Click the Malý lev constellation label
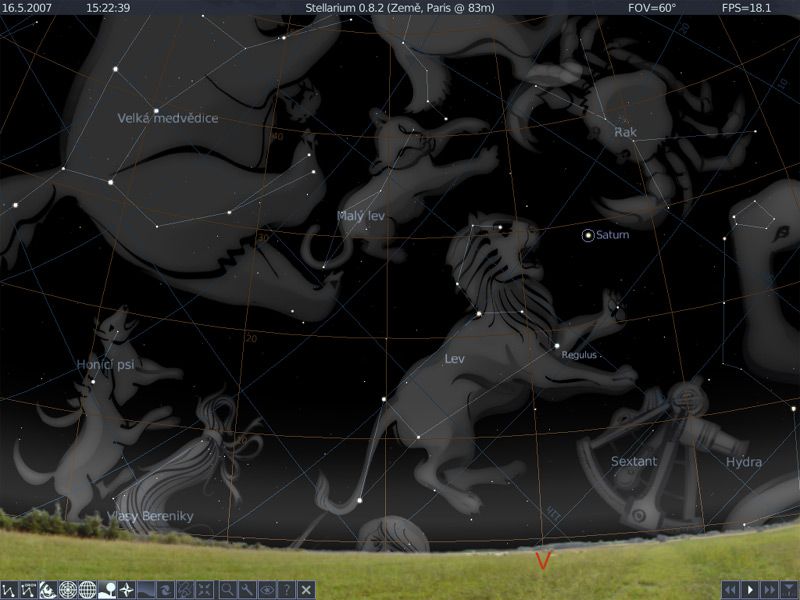 tap(361, 216)
